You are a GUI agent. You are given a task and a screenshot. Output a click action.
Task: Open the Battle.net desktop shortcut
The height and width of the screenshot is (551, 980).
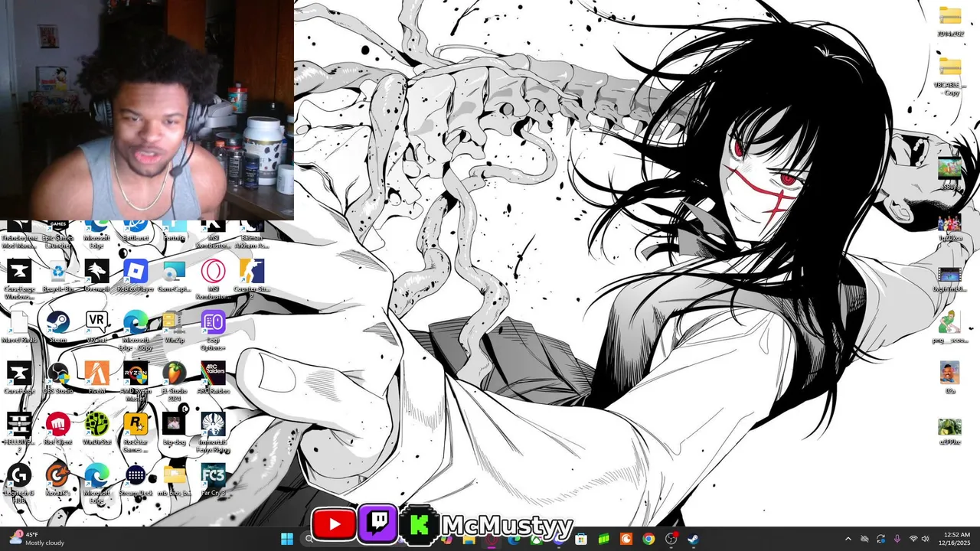[x=136, y=230]
